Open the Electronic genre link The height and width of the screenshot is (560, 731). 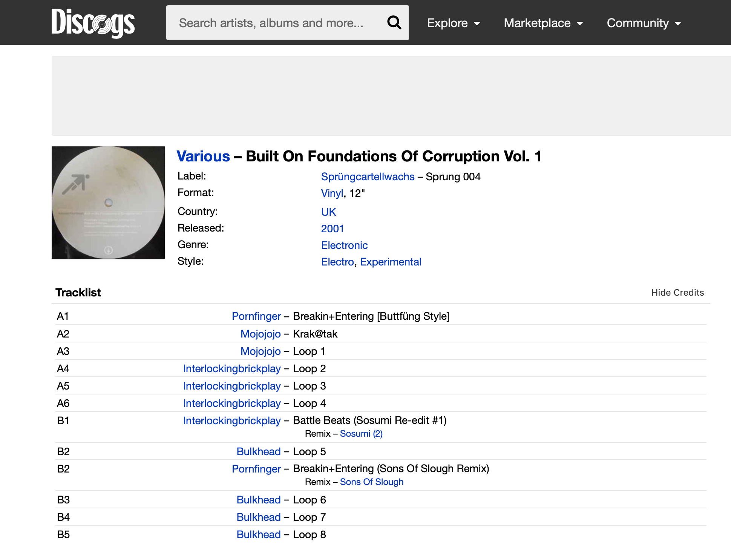[x=344, y=245]
